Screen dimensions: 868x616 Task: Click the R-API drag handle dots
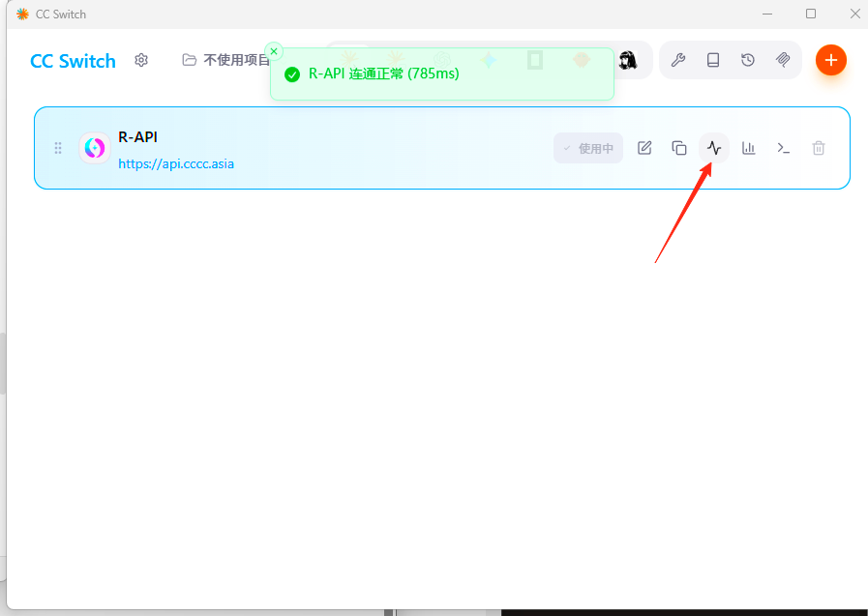57,148
